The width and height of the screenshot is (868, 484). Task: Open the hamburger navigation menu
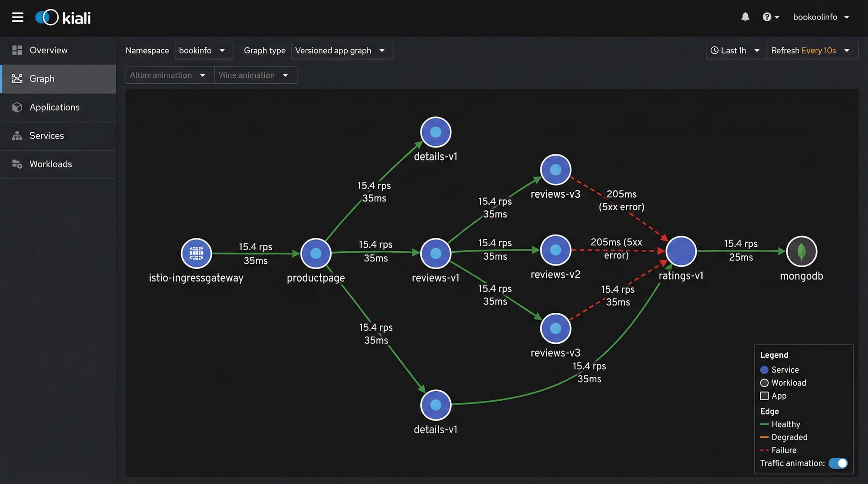pyautogui.click(x=17, y=17)
